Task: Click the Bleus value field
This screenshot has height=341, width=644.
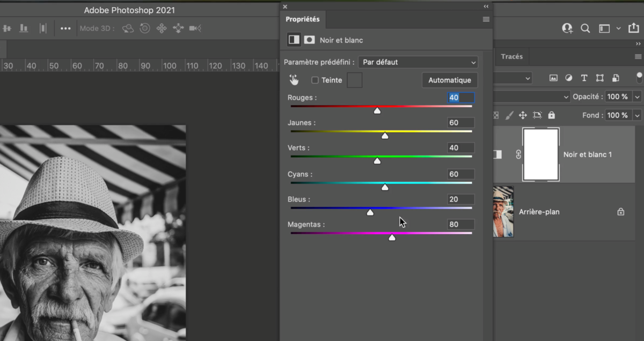Action: pos(461,199)
